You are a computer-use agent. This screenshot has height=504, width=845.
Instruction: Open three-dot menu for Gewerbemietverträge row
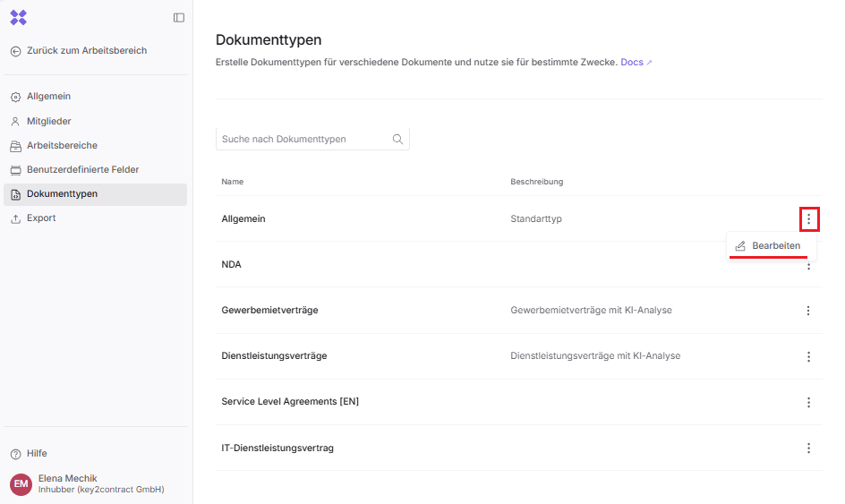pos(808,311)
